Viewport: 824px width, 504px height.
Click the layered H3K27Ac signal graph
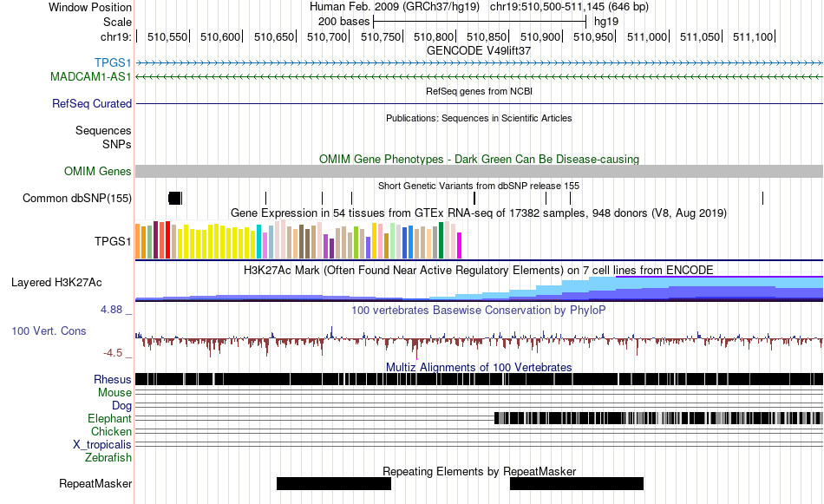[x=480, y=289]
